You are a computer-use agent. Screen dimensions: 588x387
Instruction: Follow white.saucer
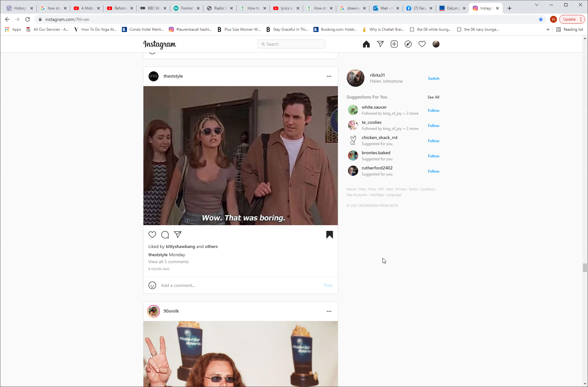[x=433, y=111]
